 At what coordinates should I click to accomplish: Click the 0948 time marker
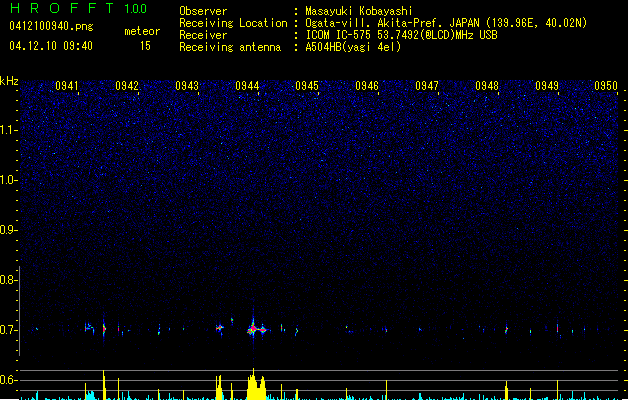pos(487,86)
